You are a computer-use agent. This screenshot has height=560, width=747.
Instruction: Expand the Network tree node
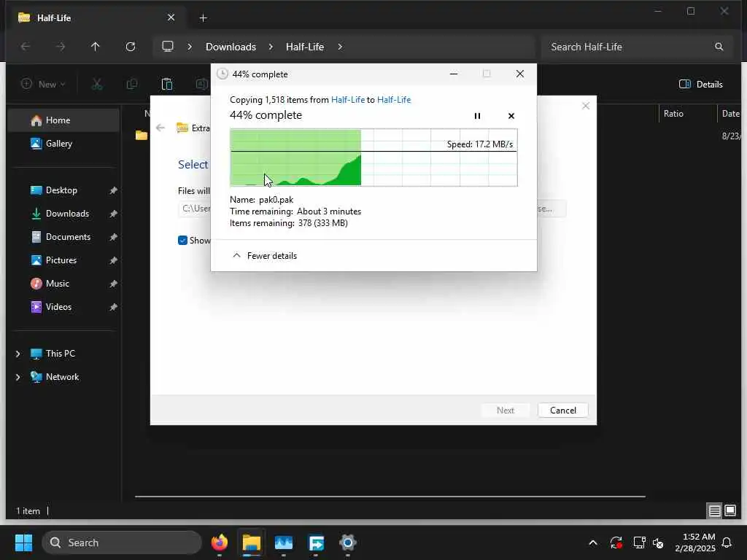pyautogui.click(x=18, y=377)
